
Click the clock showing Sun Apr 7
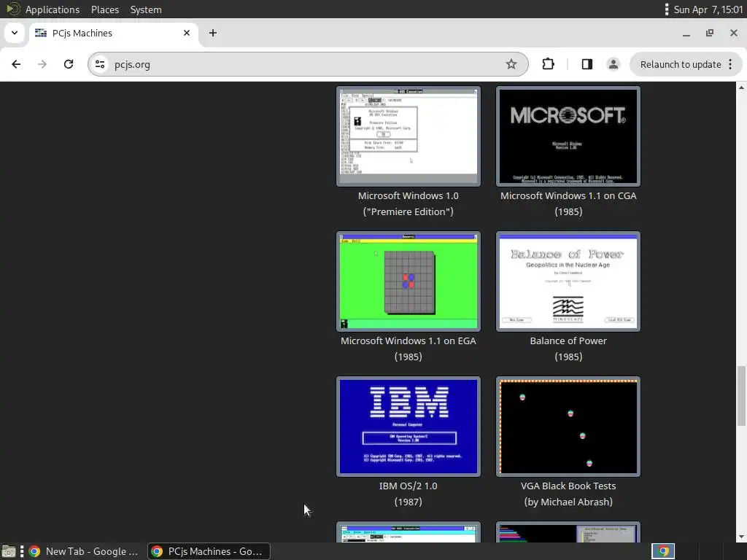[708, 9]
